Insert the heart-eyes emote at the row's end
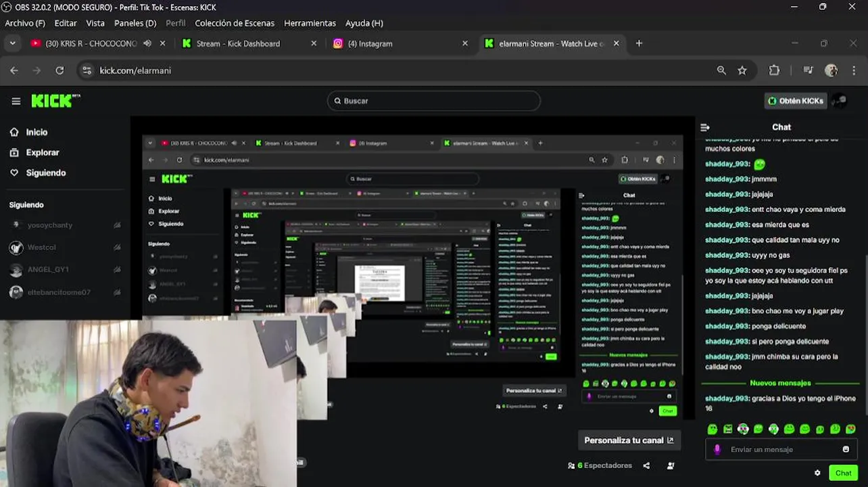This screenshot has height=487, width=868. (850, 429)
